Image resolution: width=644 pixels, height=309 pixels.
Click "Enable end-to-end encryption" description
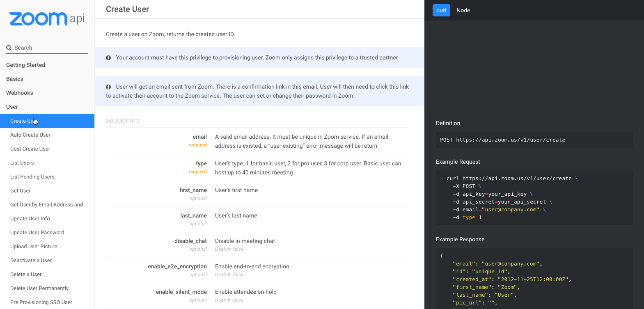(252, 266)
